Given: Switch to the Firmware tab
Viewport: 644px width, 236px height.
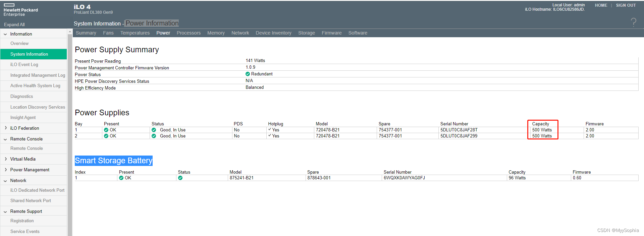Looking at the screenshot, I should 332,33.
